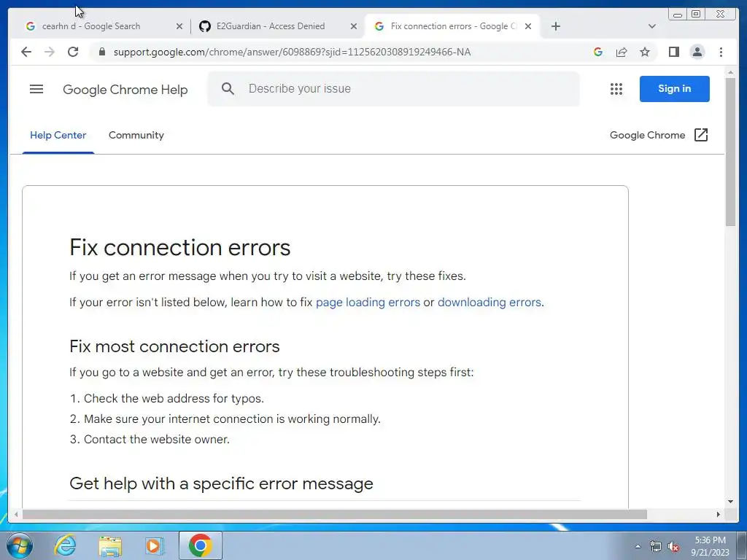Switch to the Community tab
747x560 pixels.
pyautogui.click(x=136, y=135)
